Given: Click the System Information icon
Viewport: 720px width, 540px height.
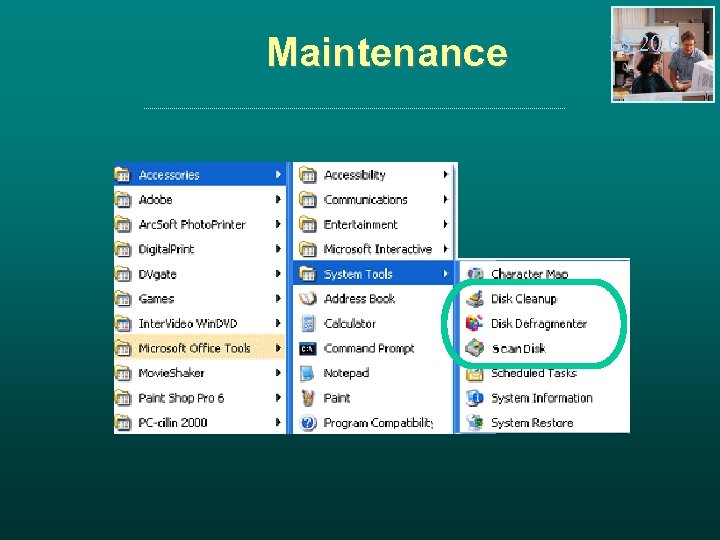Looking at the screenshot, I should [x=474, y=398].
